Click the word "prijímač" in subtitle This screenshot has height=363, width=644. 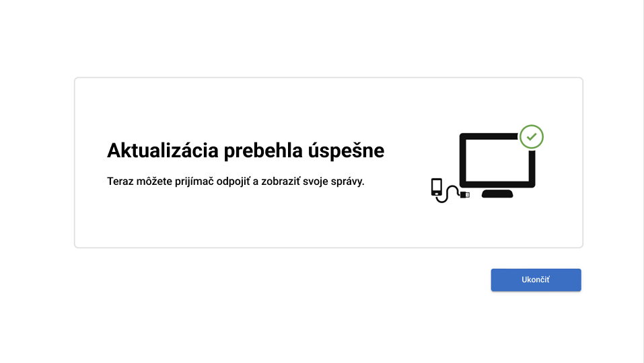tap(194, 182)
